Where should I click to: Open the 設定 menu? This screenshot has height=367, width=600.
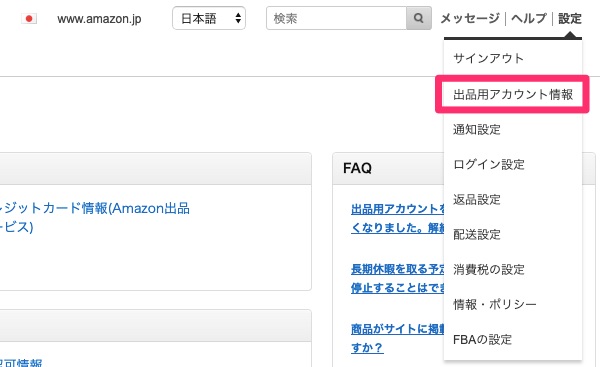pos(570,18)
